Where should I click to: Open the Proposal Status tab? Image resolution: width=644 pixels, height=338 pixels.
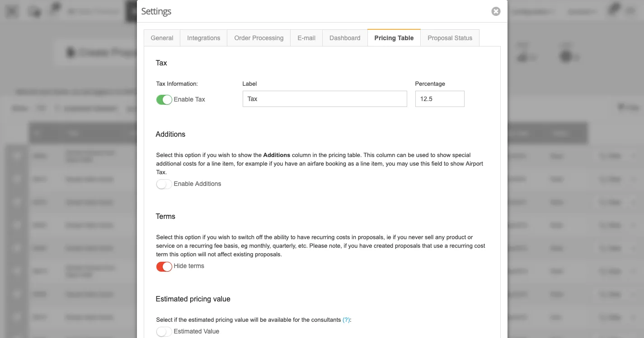(450, 38)
